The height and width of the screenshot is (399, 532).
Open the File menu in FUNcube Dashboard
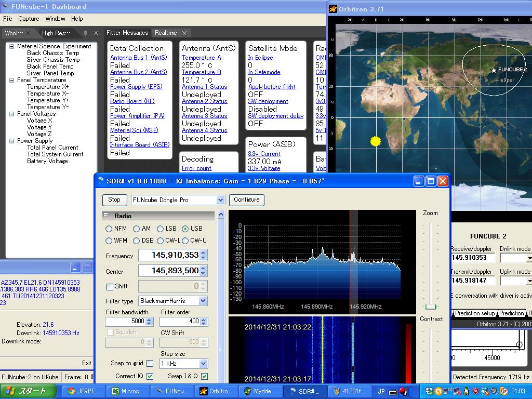[7, 19]
